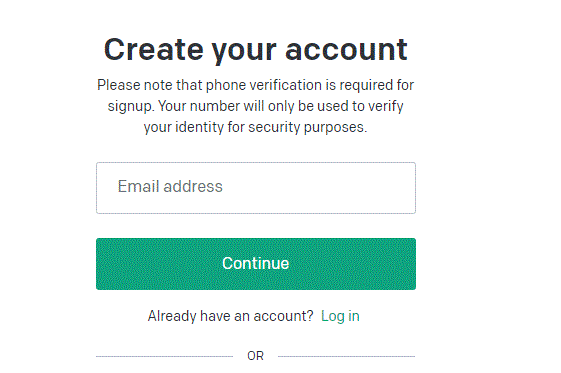Click the divider line left of OR
Viewport: 561px width, 373px height.
(165, 356)
